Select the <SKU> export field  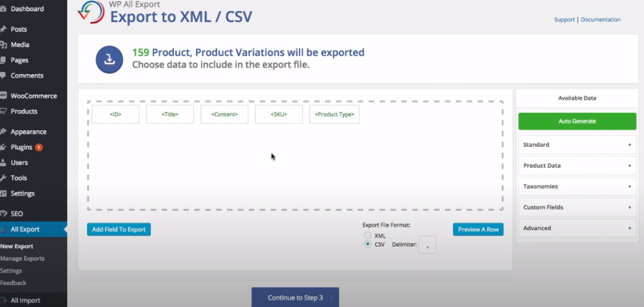(x=279, y=115)
